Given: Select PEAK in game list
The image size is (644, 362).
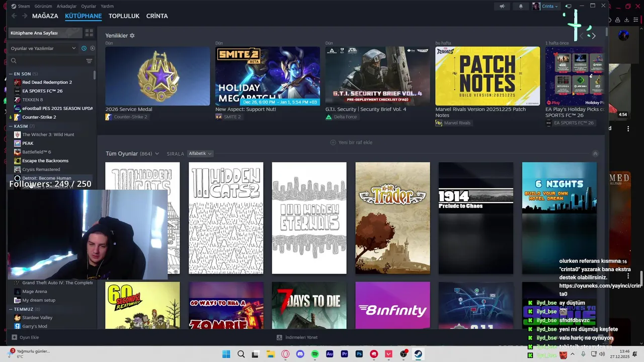Looking at the screenshot, I should (28, 143).
